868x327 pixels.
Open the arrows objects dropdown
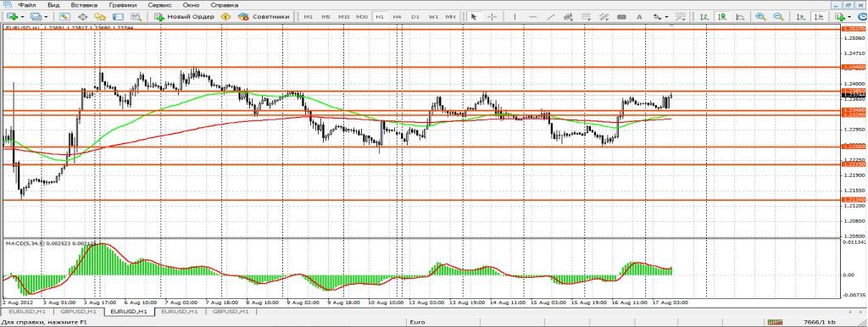[666, 17]
